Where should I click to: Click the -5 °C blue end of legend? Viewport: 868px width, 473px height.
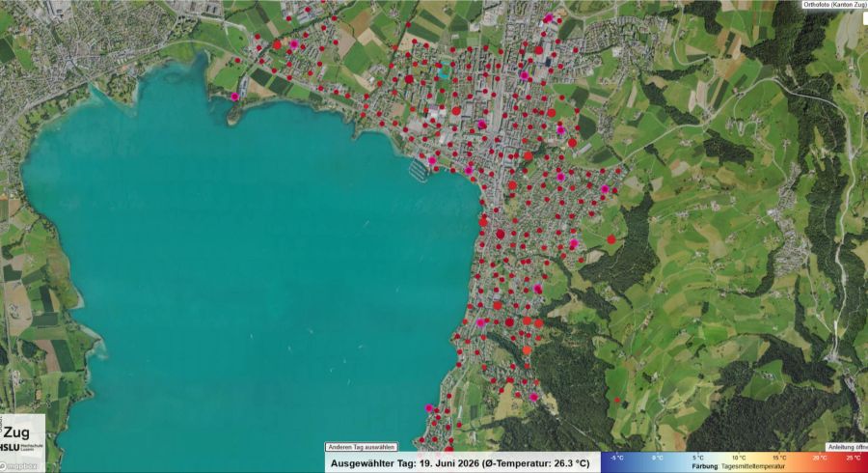[616, 459]
